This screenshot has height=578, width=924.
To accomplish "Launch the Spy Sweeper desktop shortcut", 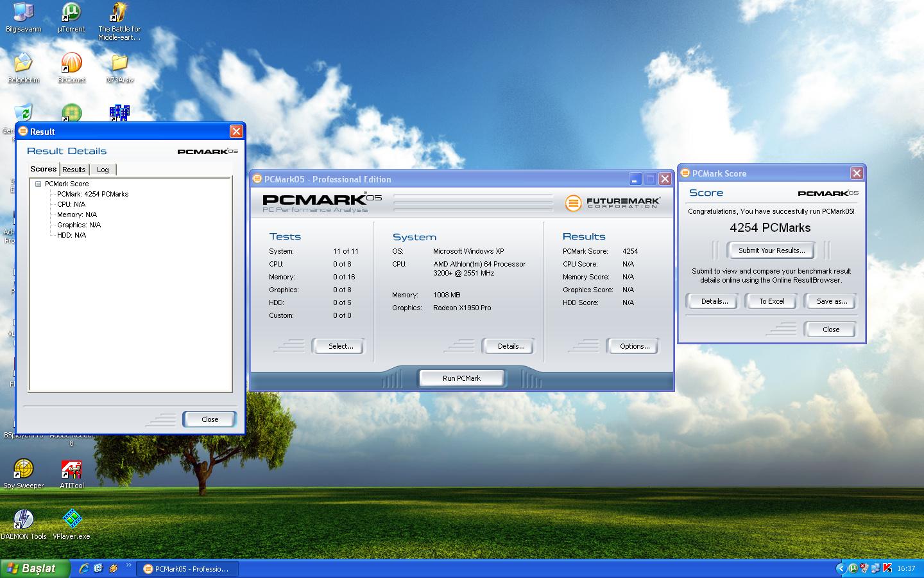I will coord(24,474).
